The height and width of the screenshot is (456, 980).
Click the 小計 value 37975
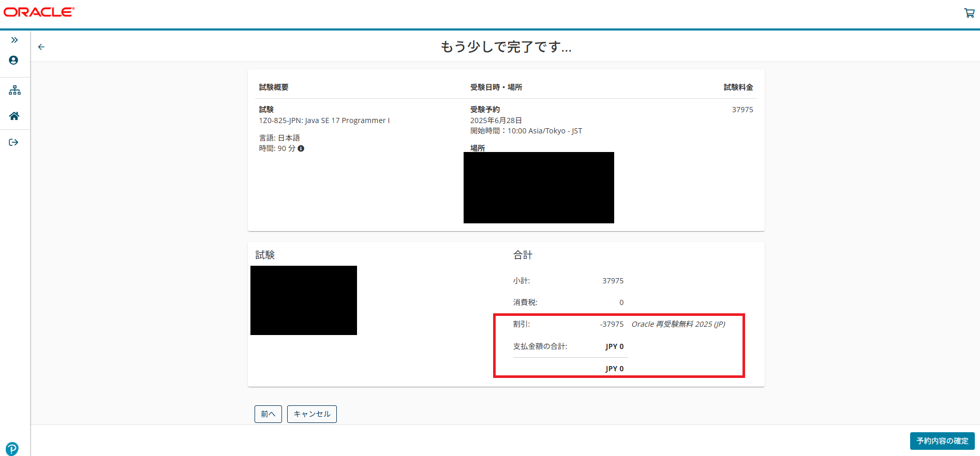[x=613, y=281]
